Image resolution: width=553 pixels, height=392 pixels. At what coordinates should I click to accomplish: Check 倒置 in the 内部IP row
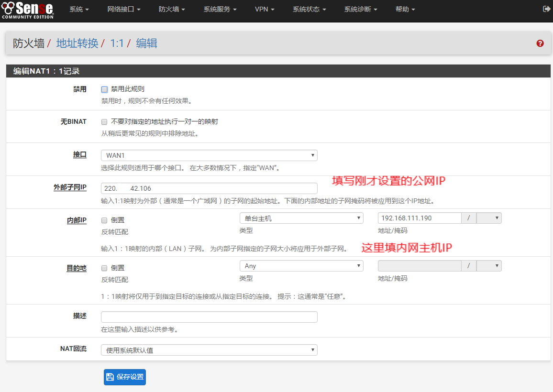(104, 220)
